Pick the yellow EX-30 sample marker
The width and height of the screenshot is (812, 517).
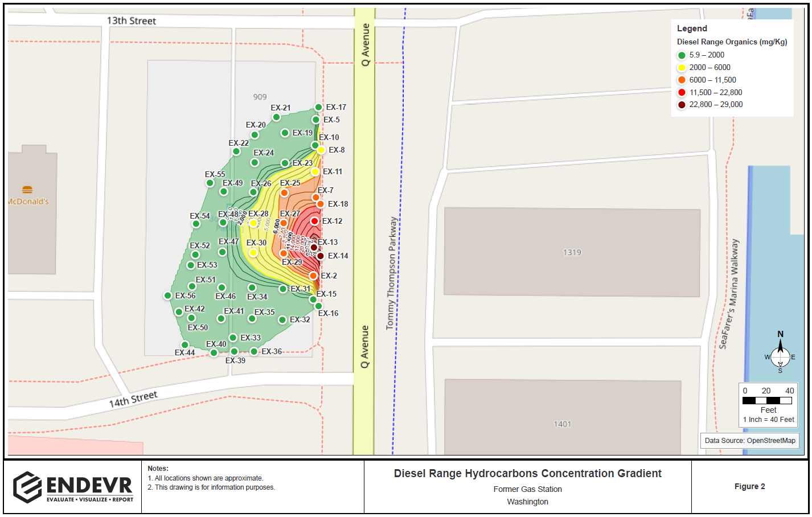pyautogui.click(x=253, y=252)
